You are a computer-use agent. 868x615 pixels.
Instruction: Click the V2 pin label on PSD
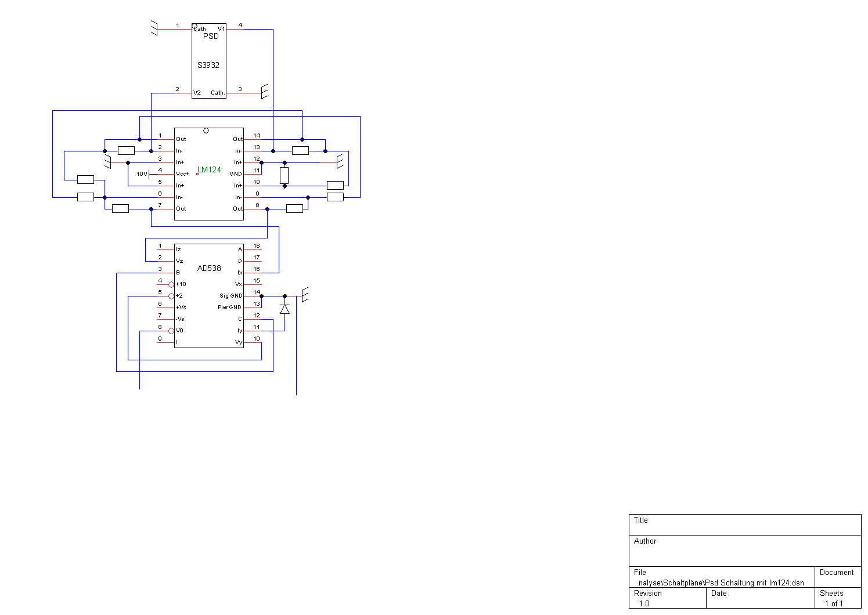[x=197, y=93]
